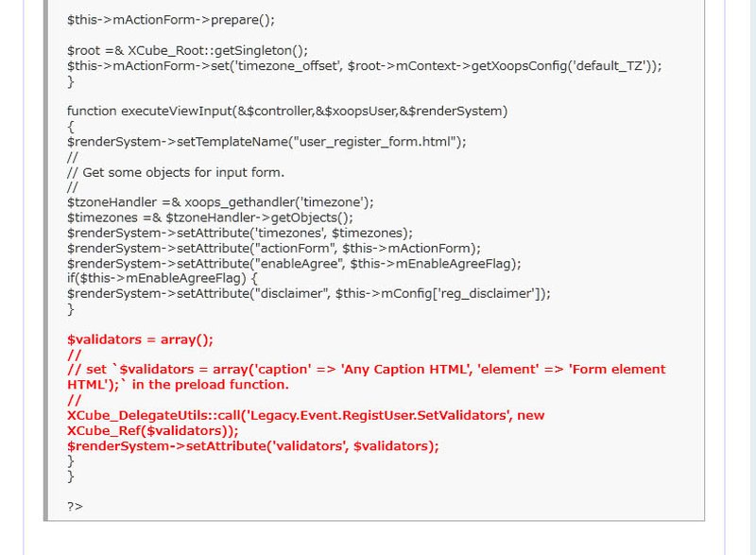The image size is (756, 555).
Task: Click the setAttribute('timezones', $timezones) line
Action: point(240,234)
